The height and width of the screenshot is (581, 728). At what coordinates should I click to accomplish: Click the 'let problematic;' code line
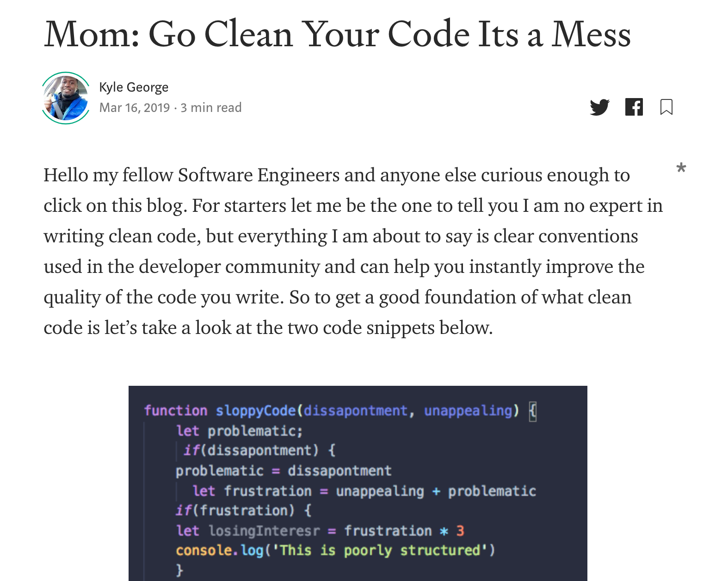[240, 431]
